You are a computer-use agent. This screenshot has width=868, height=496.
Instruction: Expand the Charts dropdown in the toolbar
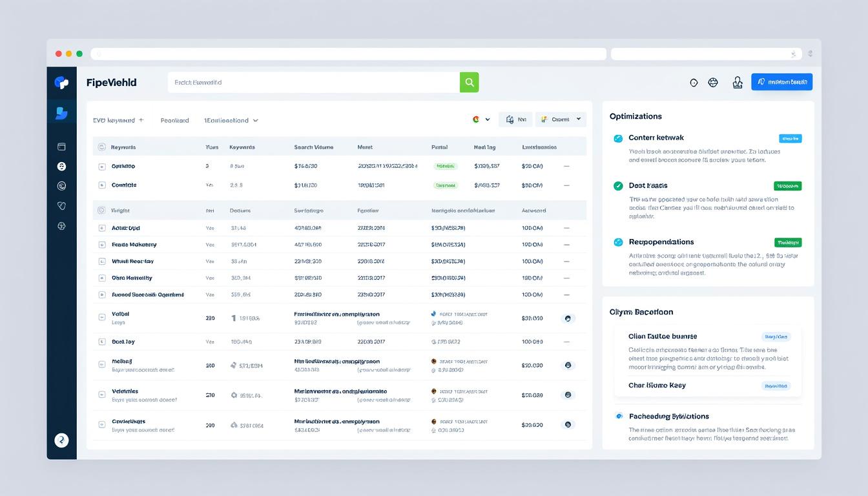[x=560, y=119]
